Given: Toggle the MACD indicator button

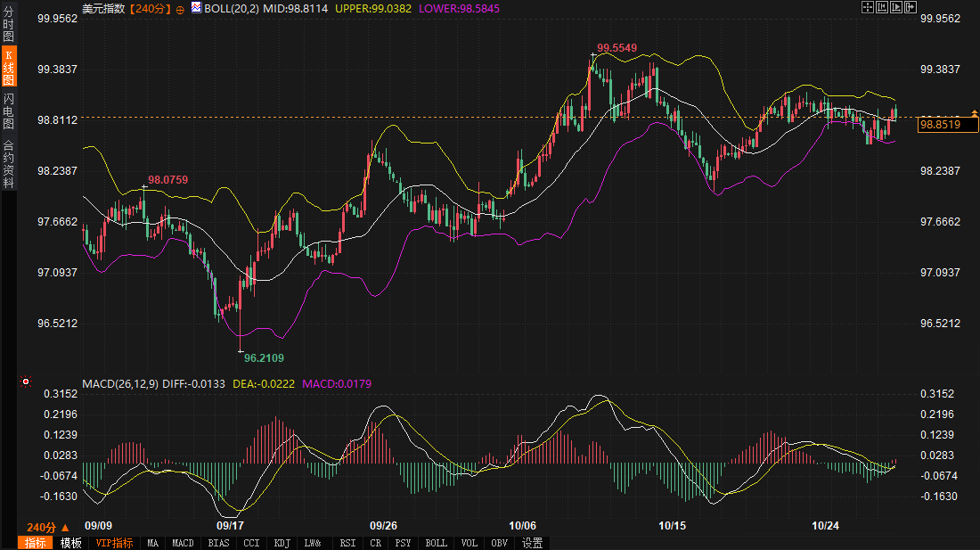Looking at the screenshot, I should point(183,543).
